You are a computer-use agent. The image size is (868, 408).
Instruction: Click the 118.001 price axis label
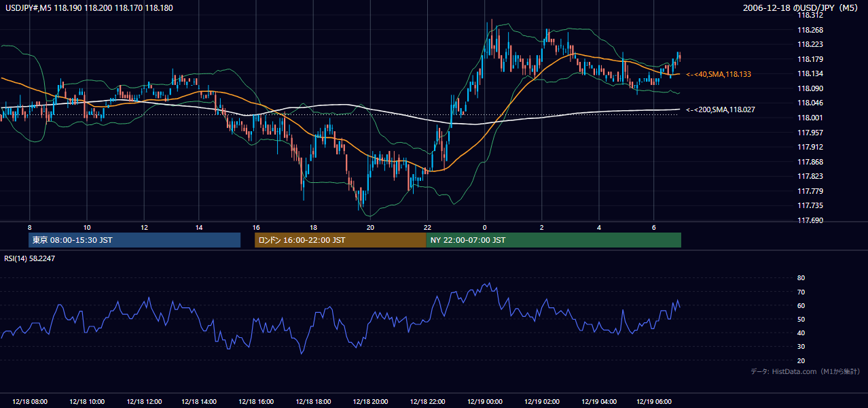click(810, 118)
